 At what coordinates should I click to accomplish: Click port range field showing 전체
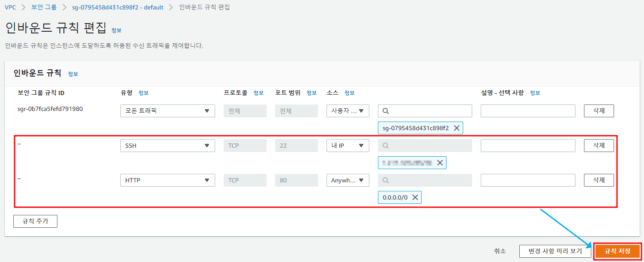click(297, 111)
